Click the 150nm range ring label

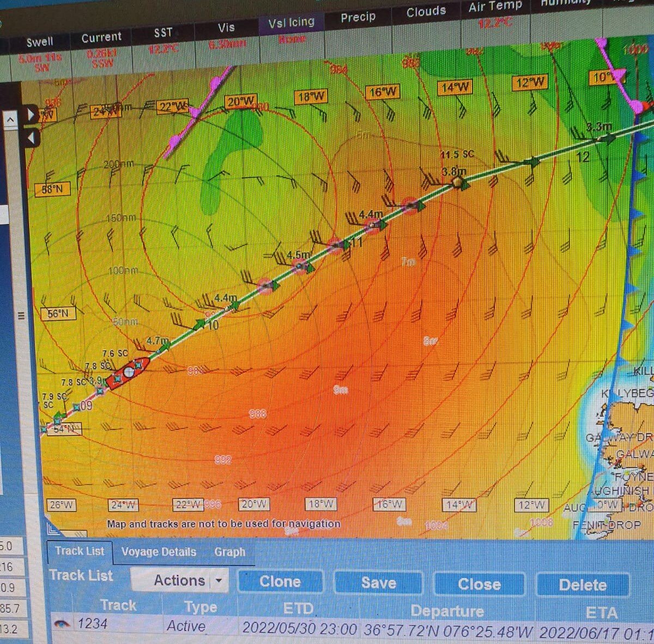click(122, 218)
